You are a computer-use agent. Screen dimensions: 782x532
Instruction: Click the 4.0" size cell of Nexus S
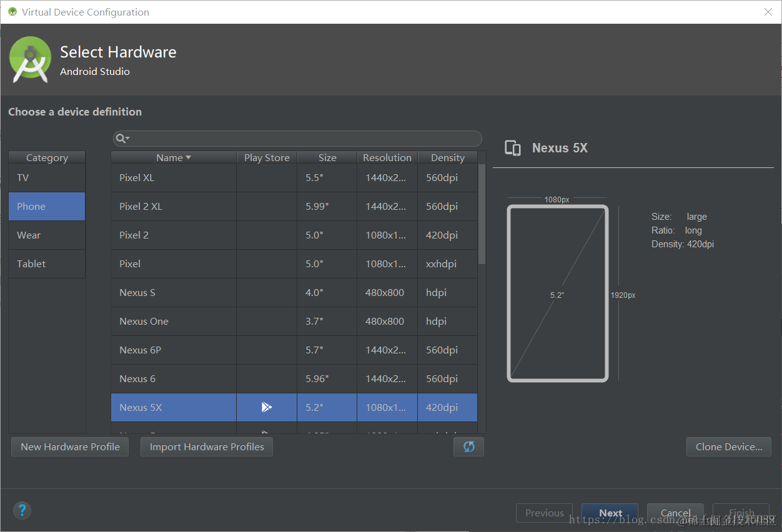click(x=327, y=293)
